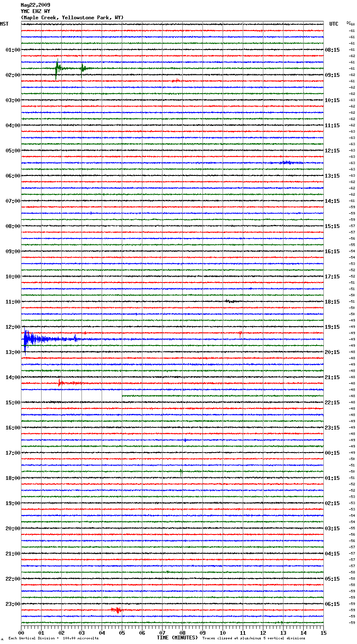Select the 17:00 MST time label
Screen dimensions: 357x644
tap(13, 453)
